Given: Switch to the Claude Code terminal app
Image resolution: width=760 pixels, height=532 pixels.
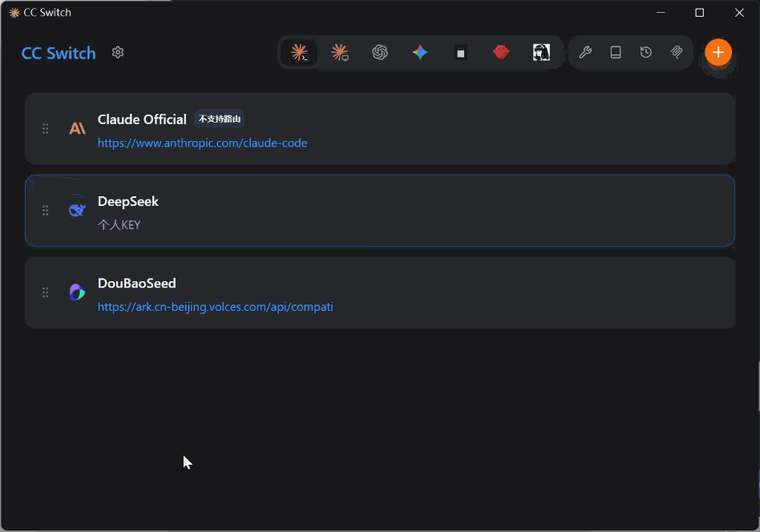Looking at the screenshot, I should tap(300, 52).
